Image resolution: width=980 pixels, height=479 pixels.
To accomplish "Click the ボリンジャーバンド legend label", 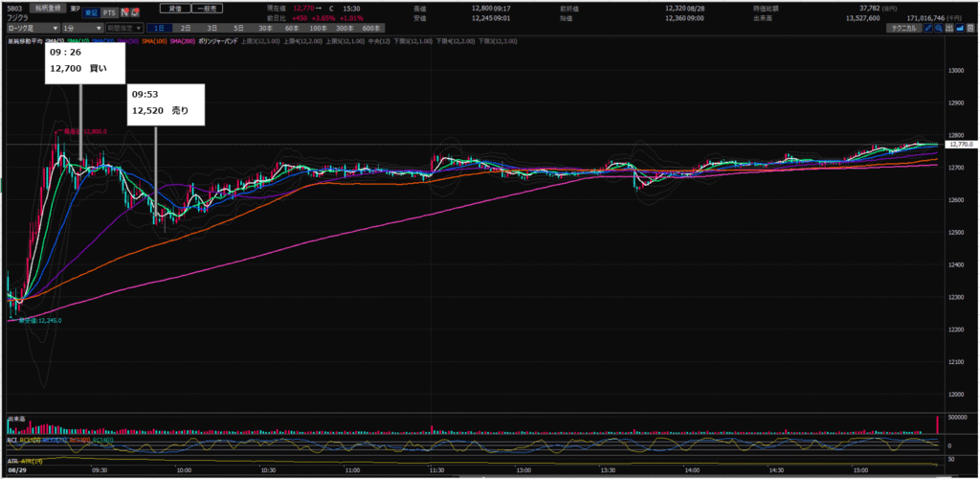I will tap(218, 40).
